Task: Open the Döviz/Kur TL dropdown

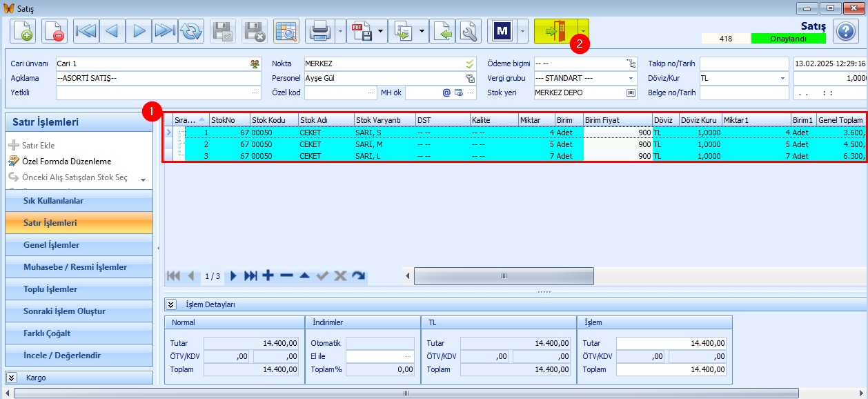Action: pyautogui.click(x=782, y=78)
